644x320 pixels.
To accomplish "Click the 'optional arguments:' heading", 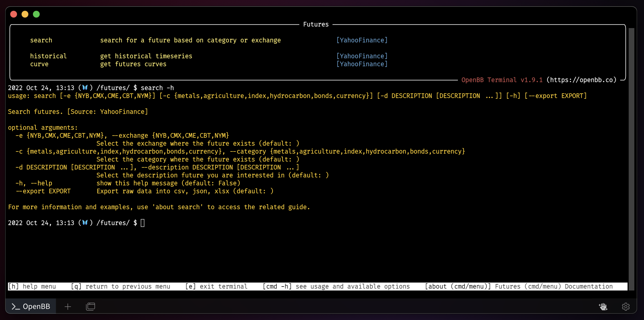I will [x=43, y=128].
